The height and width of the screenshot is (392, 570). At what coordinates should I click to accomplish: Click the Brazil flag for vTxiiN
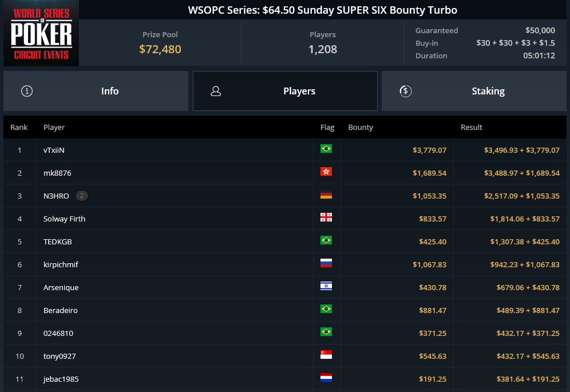pyautogui.click(x=326, y=148)
